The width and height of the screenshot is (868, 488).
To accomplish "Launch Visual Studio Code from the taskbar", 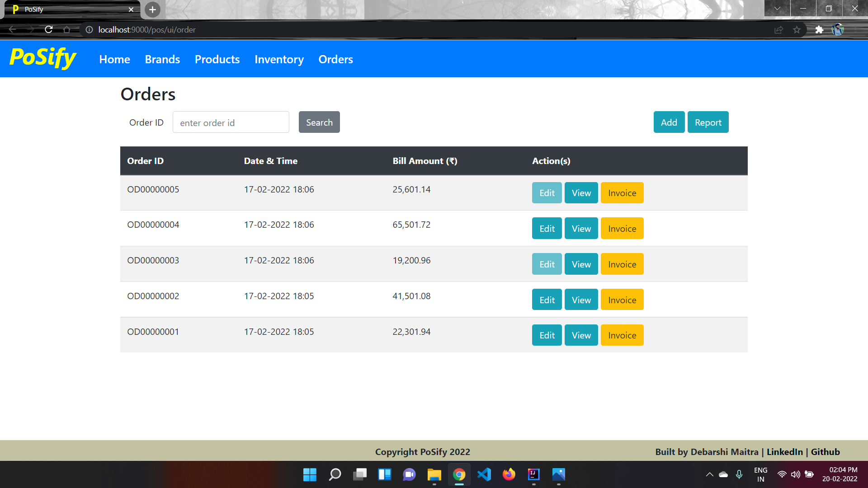I will click(484, 474).
